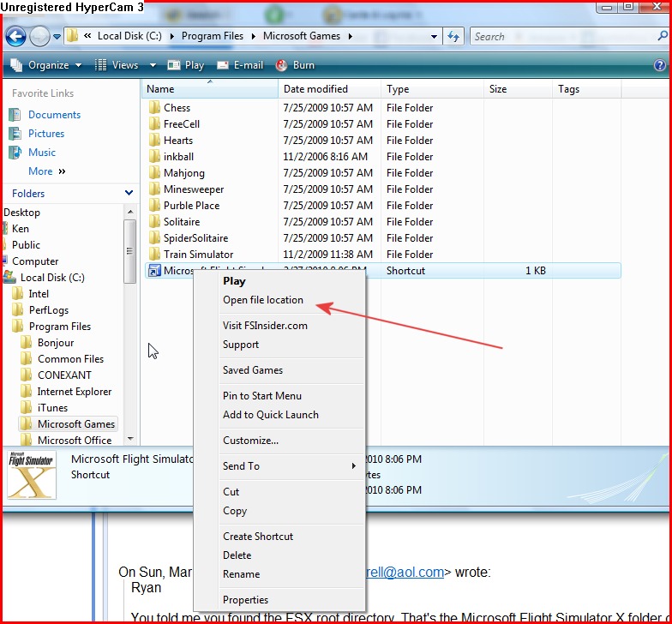This screenshot has height=624, width=672.
Task: Expand the Send To submenu
Action: [352, 466]
